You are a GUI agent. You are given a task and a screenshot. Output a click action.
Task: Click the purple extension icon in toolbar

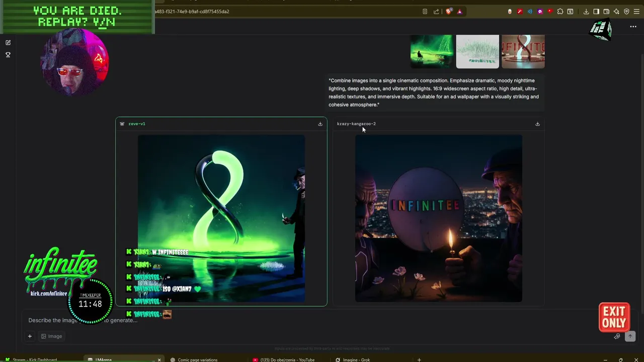coord(540,12)
